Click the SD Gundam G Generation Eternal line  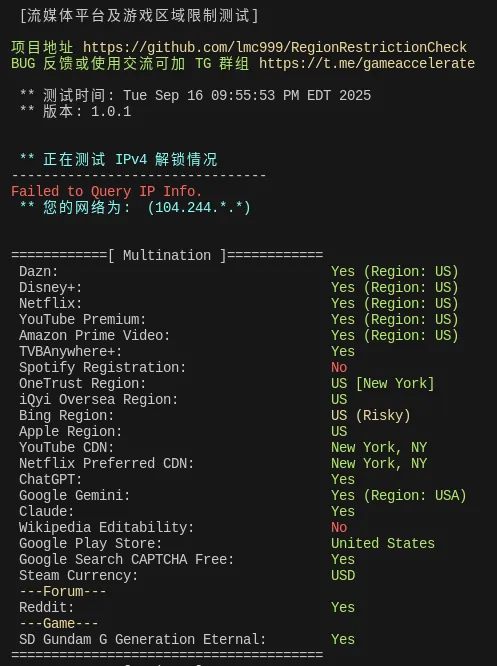(x=187, y=640)
